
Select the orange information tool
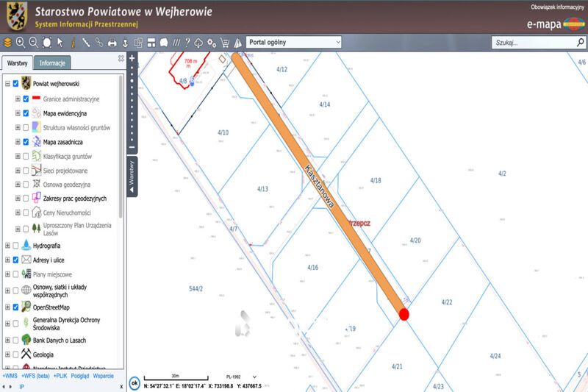(73, 43)
